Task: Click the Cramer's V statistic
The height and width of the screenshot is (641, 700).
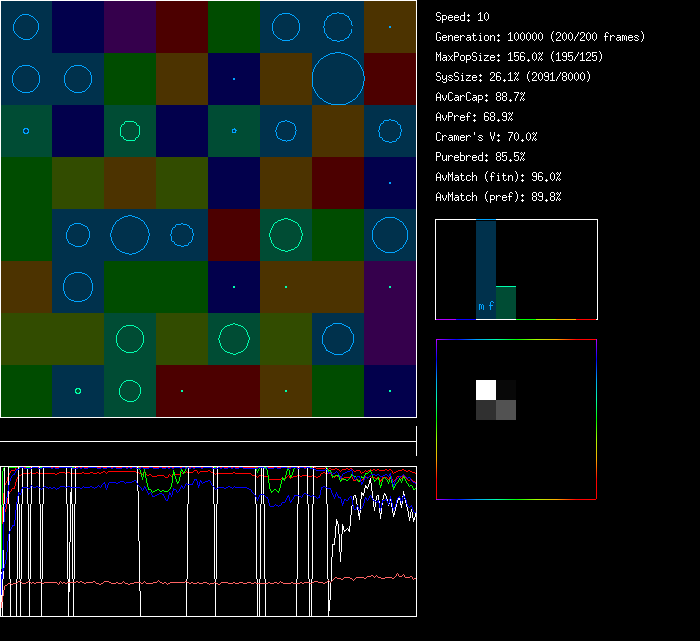Action: tap(486, 137)
